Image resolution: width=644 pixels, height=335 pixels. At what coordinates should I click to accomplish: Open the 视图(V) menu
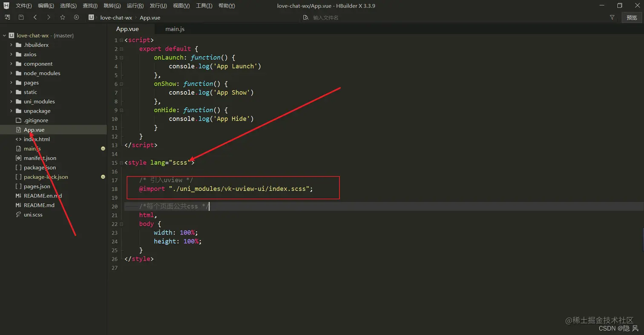[x=181, y=6]
